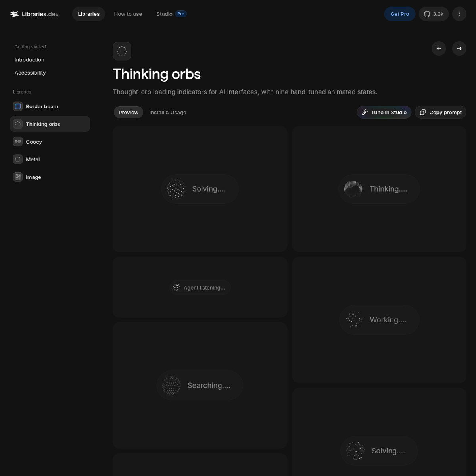Click the Thinking.... loading pill

(379, 189)
